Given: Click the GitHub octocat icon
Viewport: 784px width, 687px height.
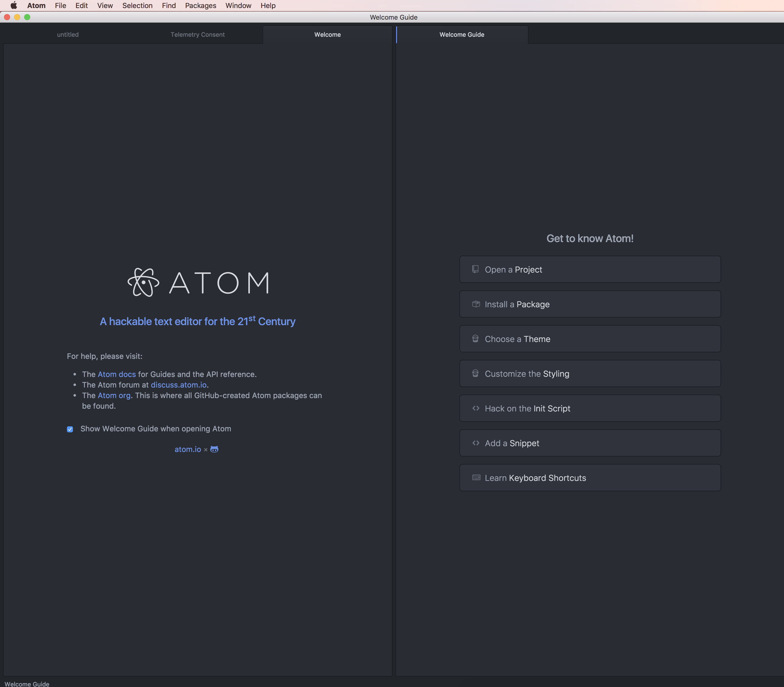Looking at the screenshot, I should coord(214,449).
